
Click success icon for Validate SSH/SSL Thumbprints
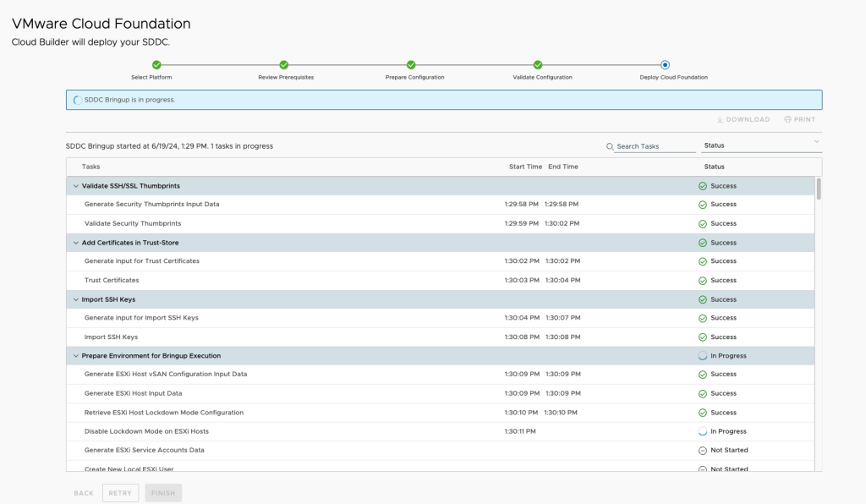[x=703, y=186]
